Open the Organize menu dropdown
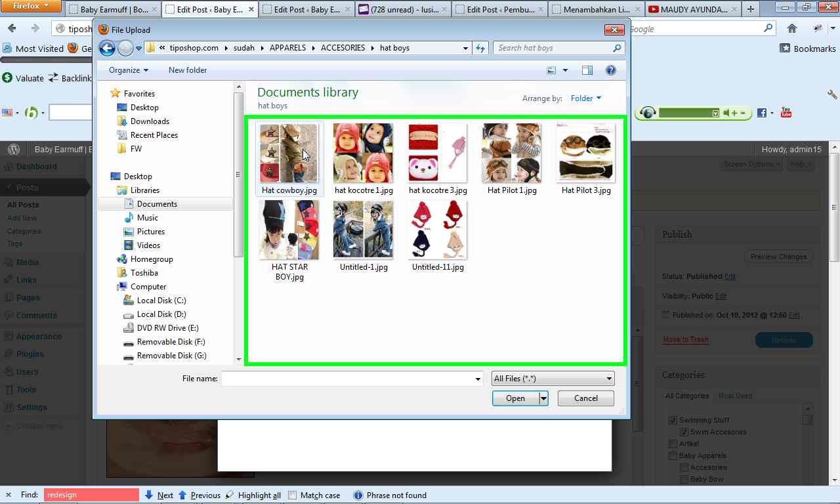This screenshot has height=504, width=840. pos(128,70)
